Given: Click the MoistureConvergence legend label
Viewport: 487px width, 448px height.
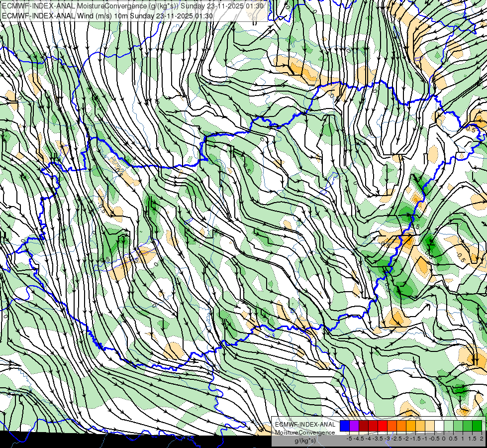Looking at the screenshot, I should pos(305,433).
